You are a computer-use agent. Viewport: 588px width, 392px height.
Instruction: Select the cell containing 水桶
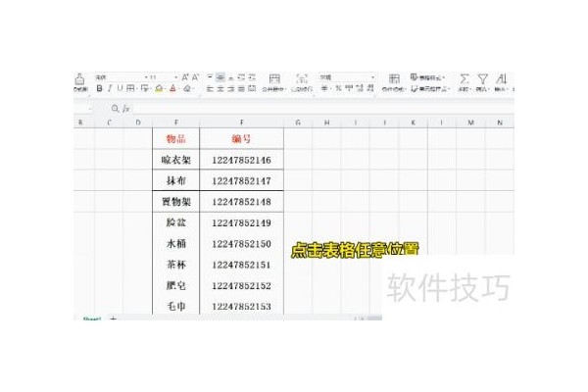click(x=176, y=244)
